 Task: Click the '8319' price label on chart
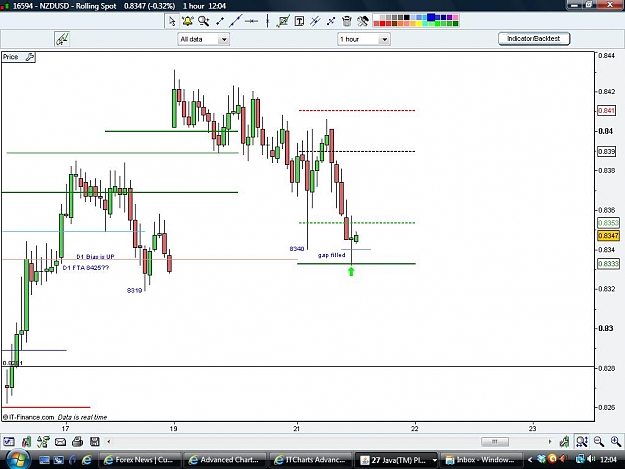[x=134, y=290]
